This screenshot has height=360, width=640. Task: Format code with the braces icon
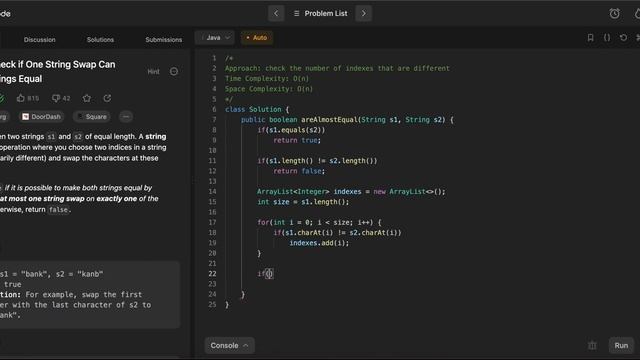(607, 38)
